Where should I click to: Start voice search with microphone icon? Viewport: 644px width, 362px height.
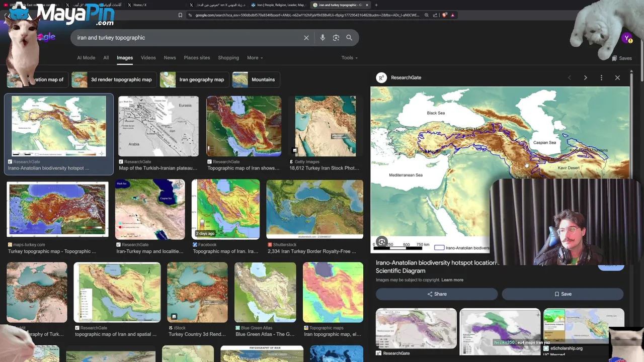tap(323, 38)
